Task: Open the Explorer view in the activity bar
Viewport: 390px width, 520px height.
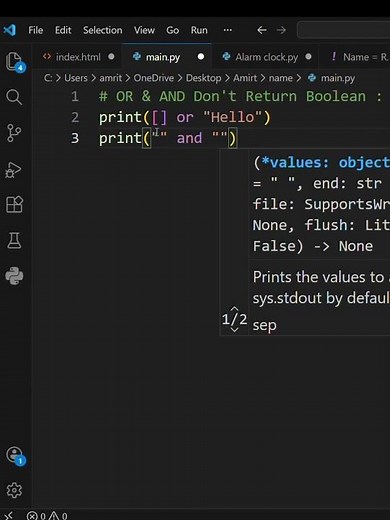Action: [x=14, y=61]
